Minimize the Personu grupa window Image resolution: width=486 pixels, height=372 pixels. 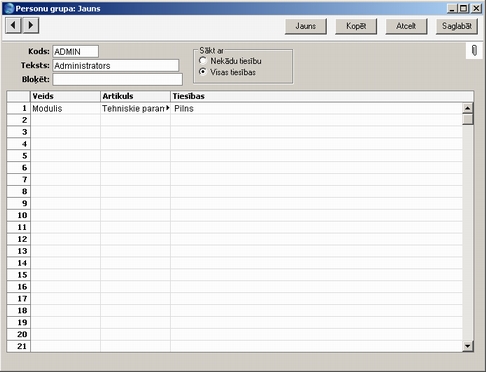(452, 8)
